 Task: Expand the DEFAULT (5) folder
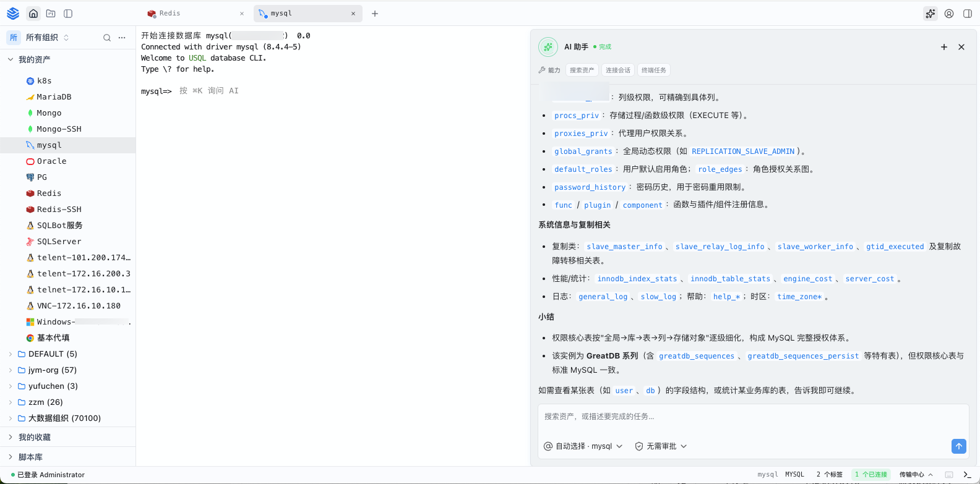(x=68, y=354)
